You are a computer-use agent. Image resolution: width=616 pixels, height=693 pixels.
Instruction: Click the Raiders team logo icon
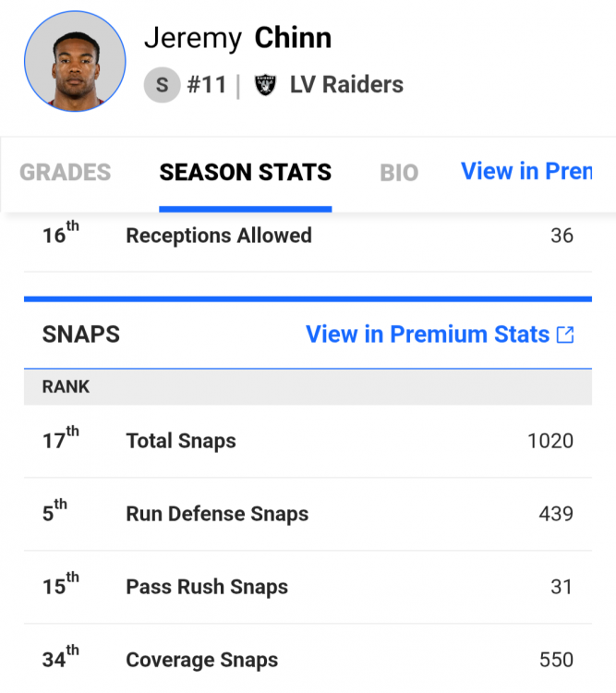coord(266,85)
